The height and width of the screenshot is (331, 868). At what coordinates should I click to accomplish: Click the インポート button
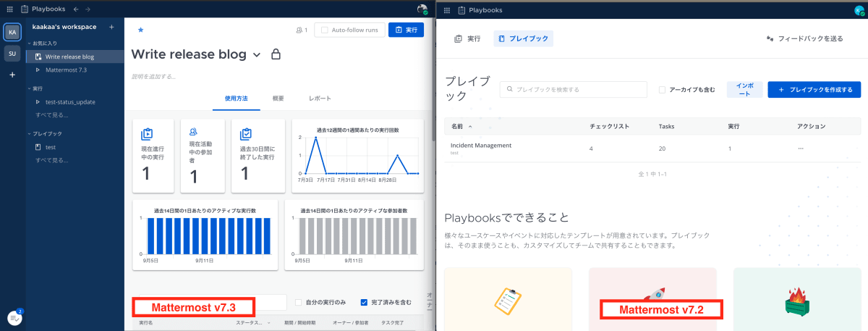744,90
